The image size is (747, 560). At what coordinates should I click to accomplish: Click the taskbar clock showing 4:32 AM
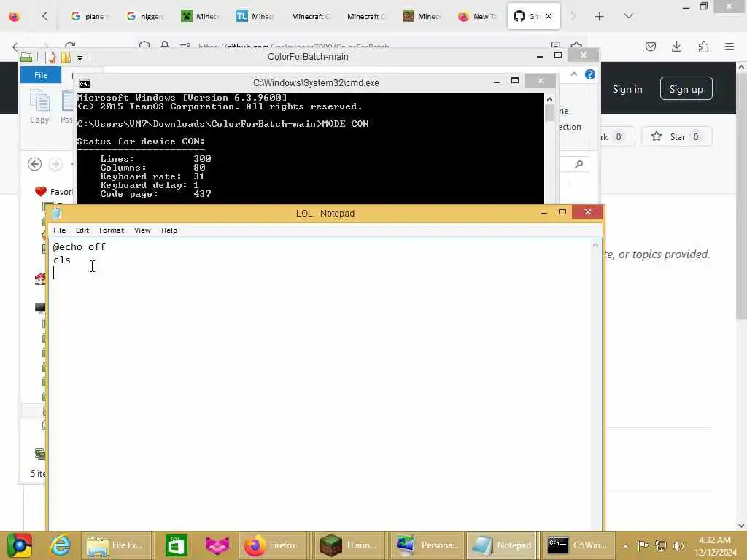[x=715, y=546]
